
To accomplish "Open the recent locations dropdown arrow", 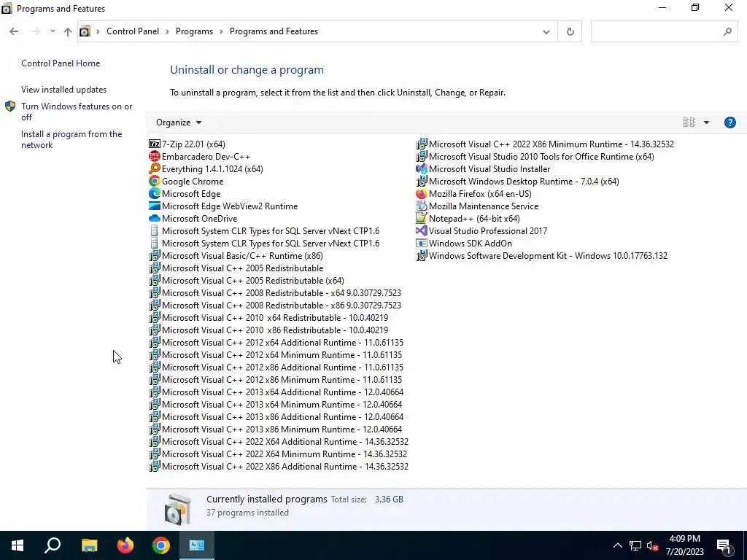I will tap(53, 31).
